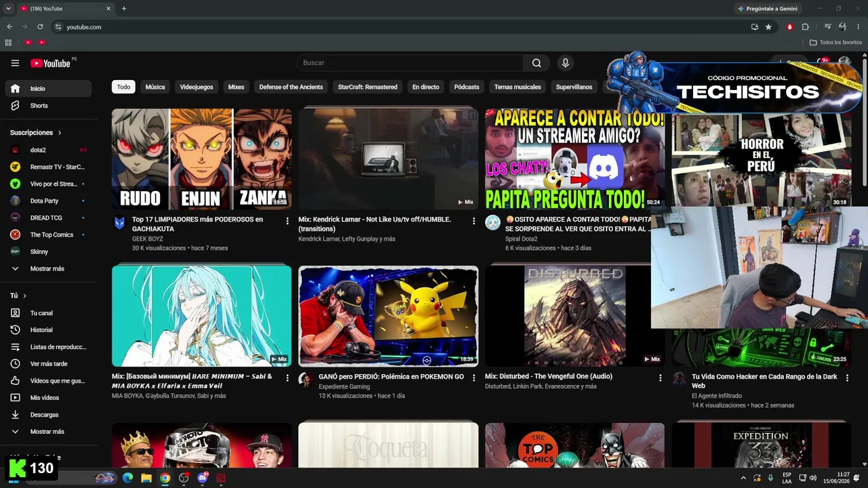Open options menu for Kendrick Lamar mix
The image size is (868, 488).
(473, 221)
